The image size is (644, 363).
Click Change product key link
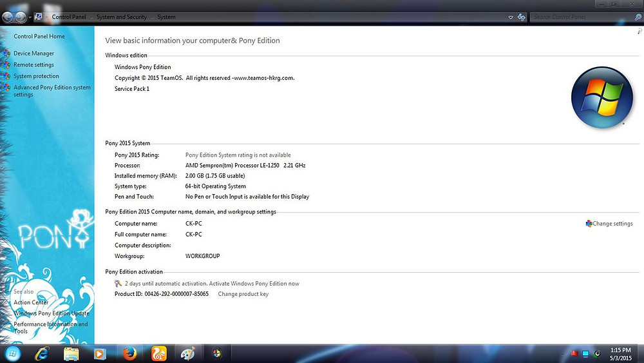point(243,294)
